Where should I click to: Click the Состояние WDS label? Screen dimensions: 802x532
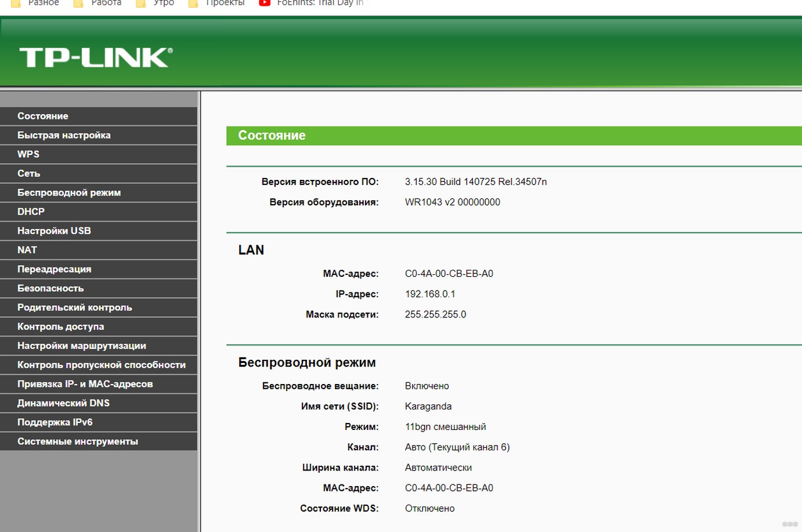[x=339, y=508]
